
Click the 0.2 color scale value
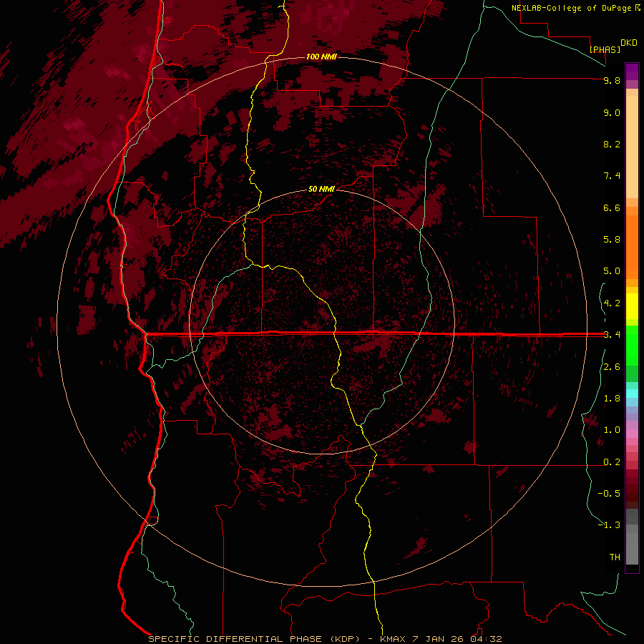(612, 462)
